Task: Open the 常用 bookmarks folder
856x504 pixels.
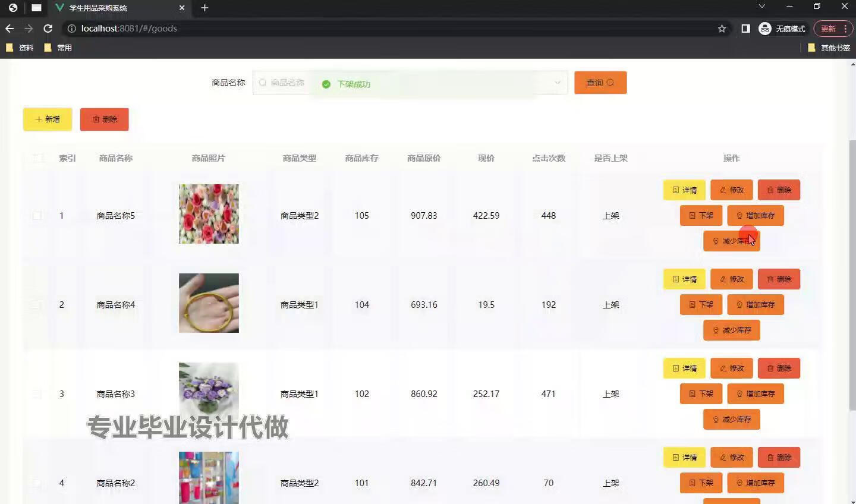Action: point(58,48)
